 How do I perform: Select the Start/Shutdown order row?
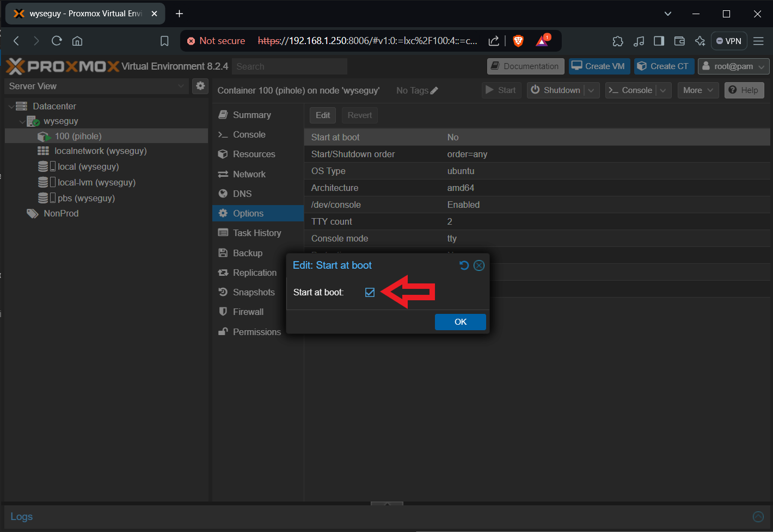[537, 154]
